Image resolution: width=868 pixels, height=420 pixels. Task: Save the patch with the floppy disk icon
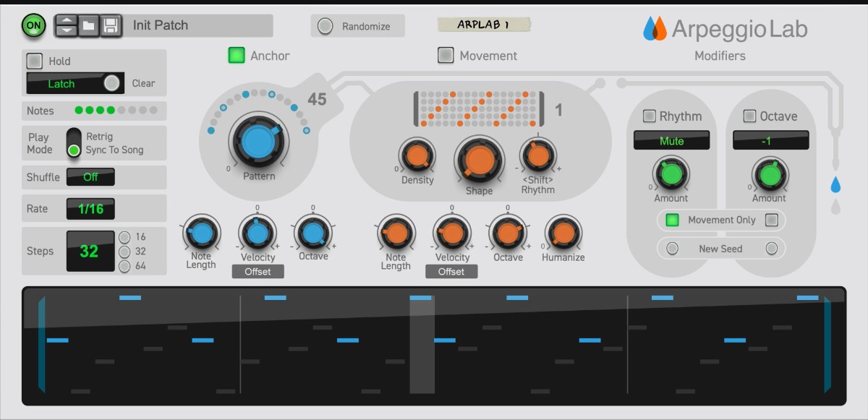click(x=109, y=25)
